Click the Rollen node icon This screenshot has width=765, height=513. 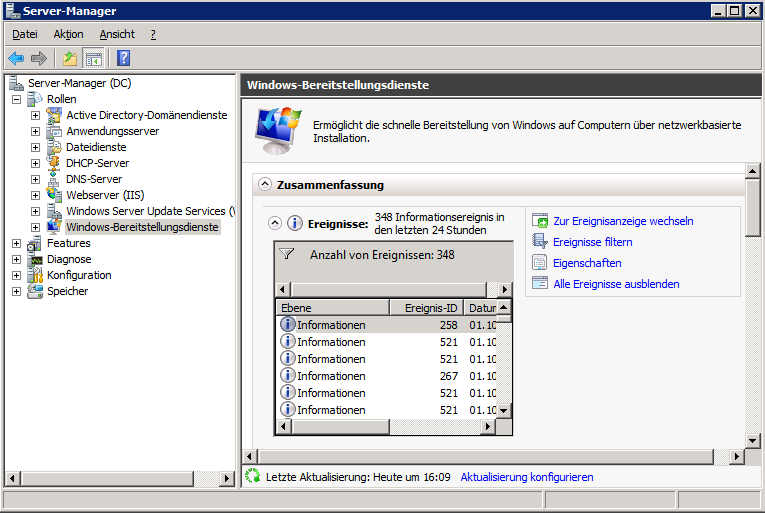click(35, 99)
